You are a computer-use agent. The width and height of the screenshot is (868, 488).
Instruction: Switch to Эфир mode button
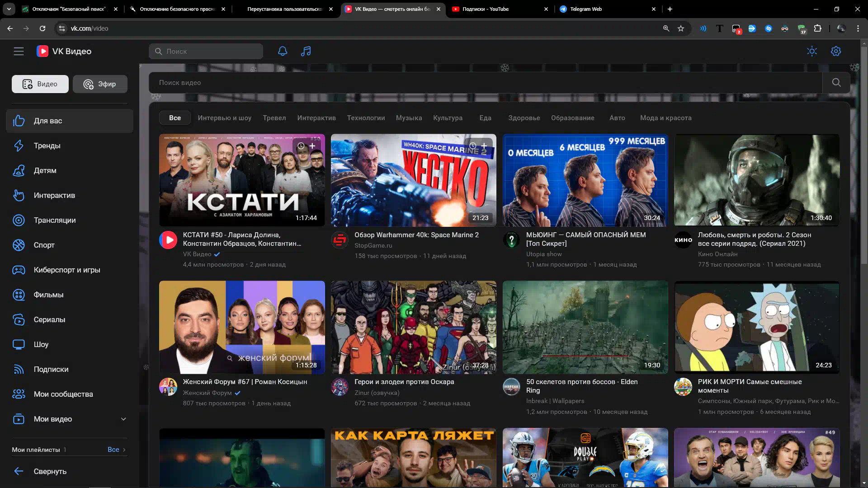[x=100, y=84]
